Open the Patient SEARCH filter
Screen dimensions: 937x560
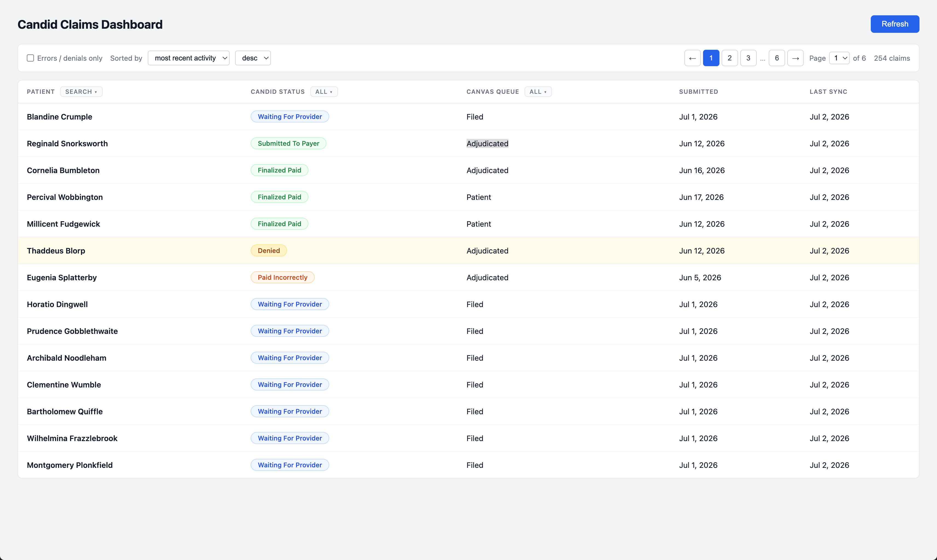pyautogui.click(x=81, y=92)
